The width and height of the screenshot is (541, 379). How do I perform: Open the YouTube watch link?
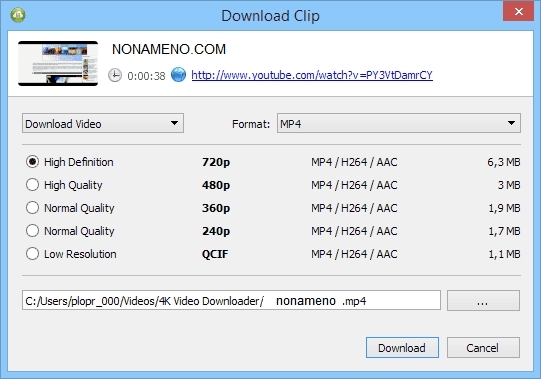[x=312, y=75]
